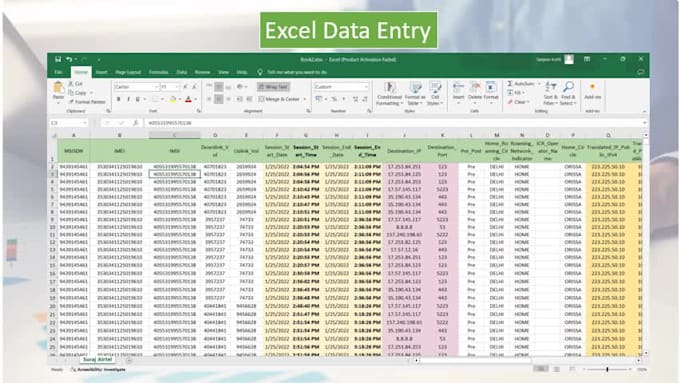Viewport: 680px width, 383px height.
Task: Open the Name Box dropdown arrow
Action: [x=85, y=123]
